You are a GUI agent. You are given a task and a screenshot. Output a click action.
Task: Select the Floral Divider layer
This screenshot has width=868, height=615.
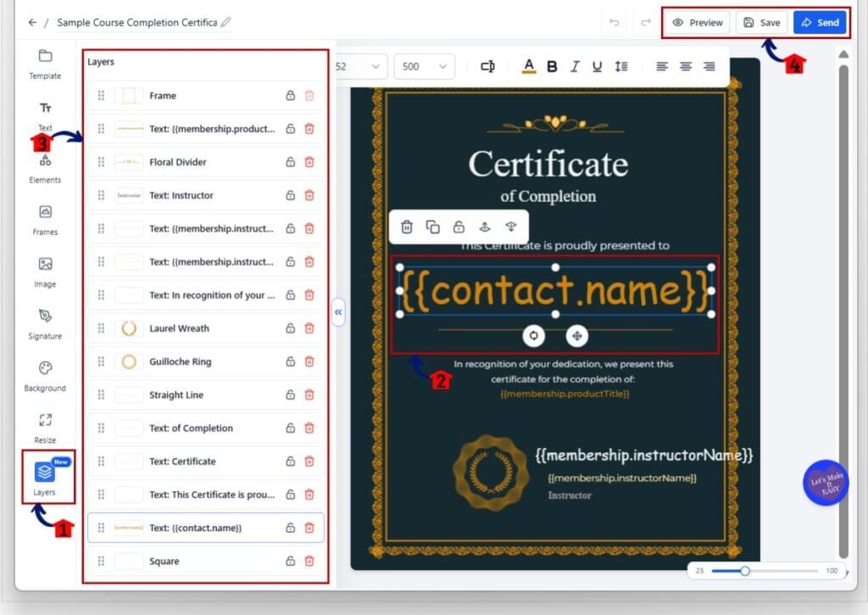click(206, 162)
